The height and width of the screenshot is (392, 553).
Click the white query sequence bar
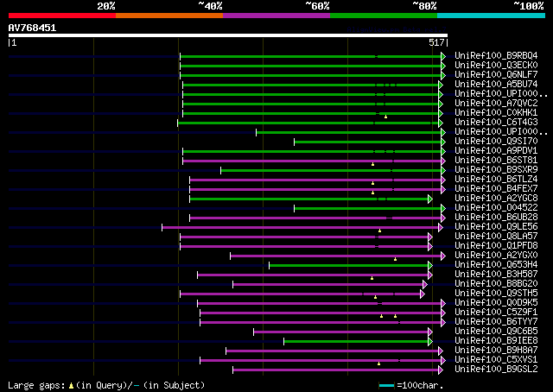click(228, 35)
